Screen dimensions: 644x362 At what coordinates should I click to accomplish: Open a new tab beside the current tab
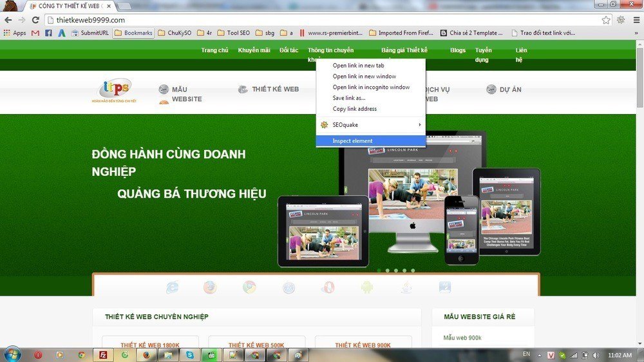pos(124,6)
